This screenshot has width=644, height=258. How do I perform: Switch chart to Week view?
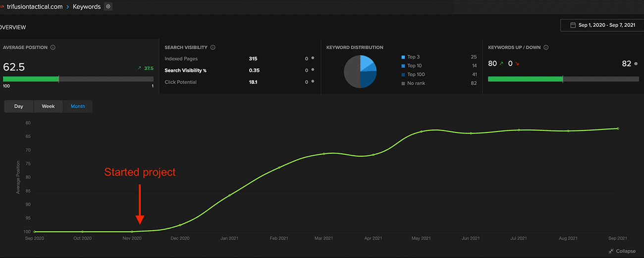click(48, 107)
